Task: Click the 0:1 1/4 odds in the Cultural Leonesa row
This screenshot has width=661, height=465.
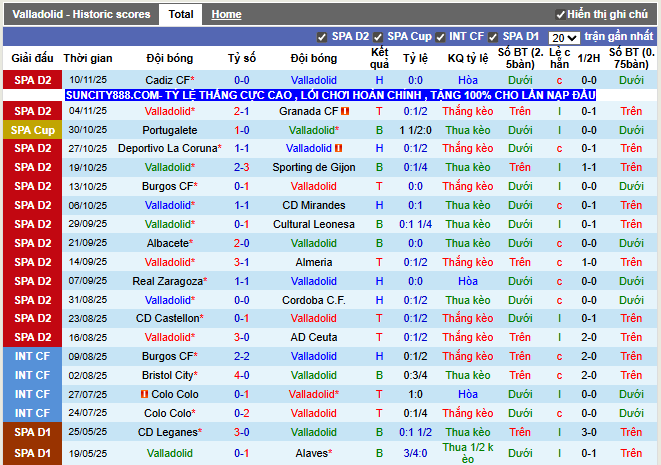Action: 415,224
